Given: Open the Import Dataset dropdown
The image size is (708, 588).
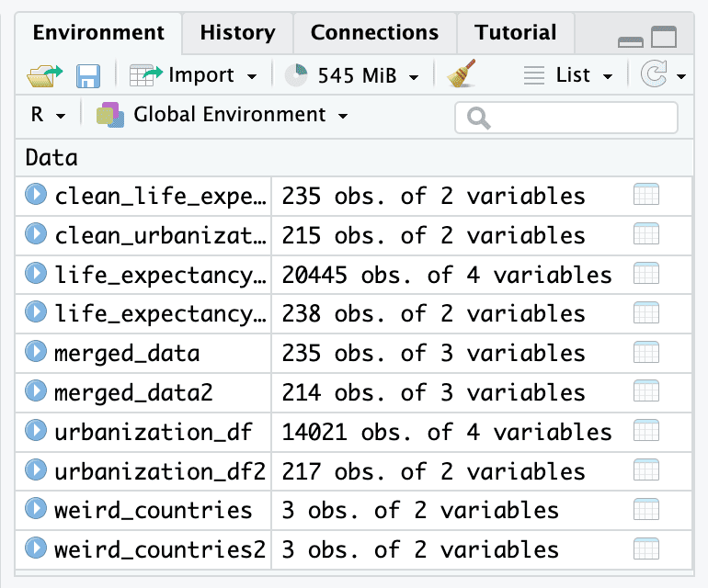Looking at the screenshot, I should (x=195, y=75).
